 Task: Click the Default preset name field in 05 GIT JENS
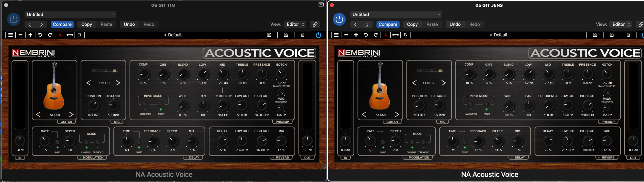[x=498, y=35]
